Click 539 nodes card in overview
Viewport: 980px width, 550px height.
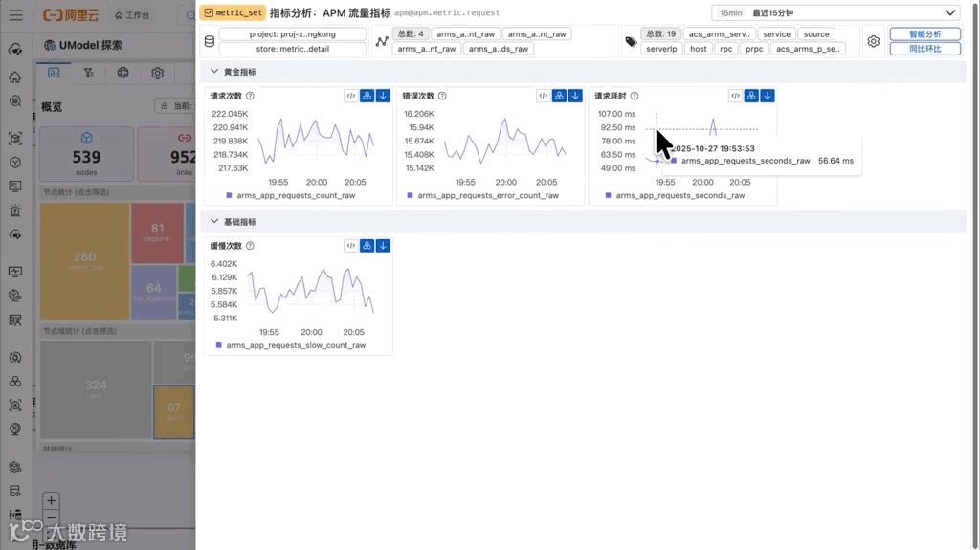[86, 154]
